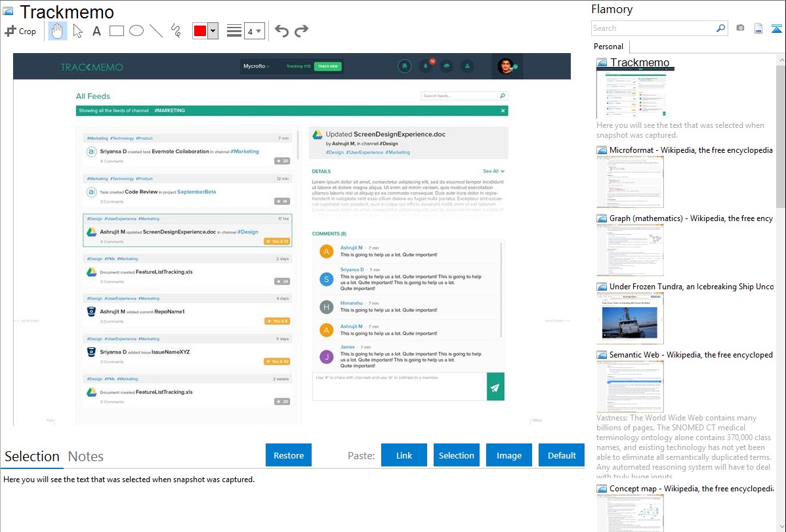Open the RepoName1 commit feed item
Viewport: 786px width, 532px height.
coord(187,312)
